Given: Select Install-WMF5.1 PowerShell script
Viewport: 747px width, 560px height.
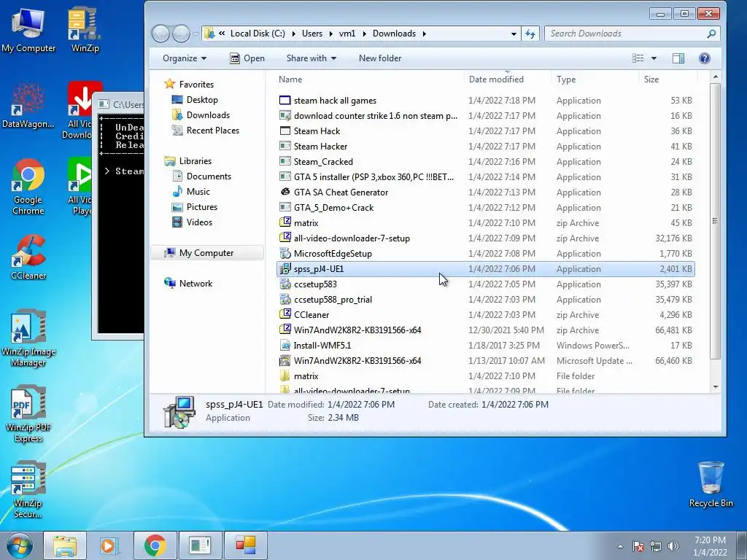Looking at the screenshot, I should click(x=485, y=345).
